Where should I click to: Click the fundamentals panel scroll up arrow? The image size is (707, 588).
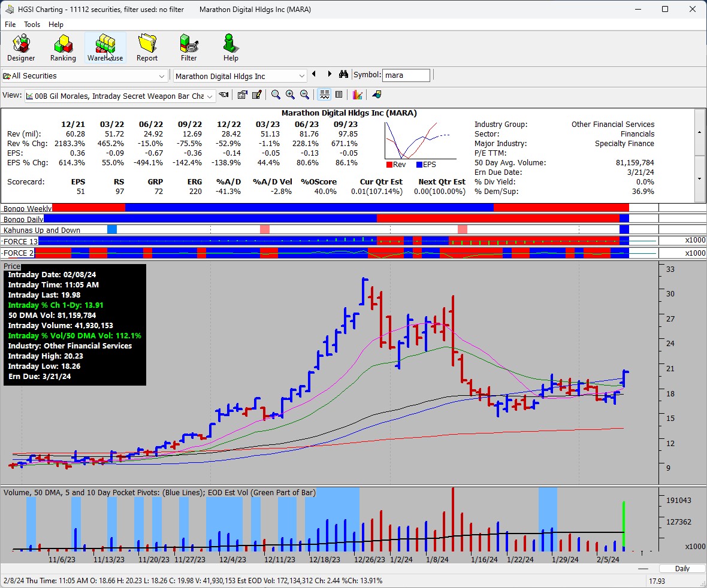(699, 132)
